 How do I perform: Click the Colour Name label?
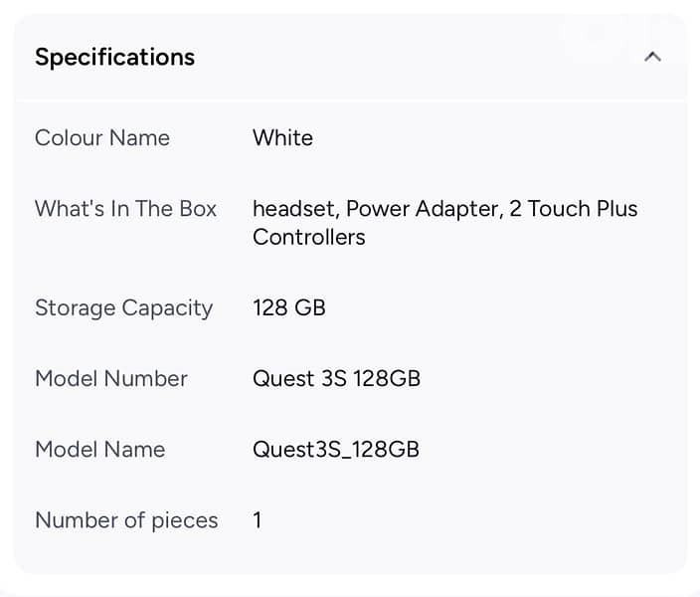[x=101, y=137]
